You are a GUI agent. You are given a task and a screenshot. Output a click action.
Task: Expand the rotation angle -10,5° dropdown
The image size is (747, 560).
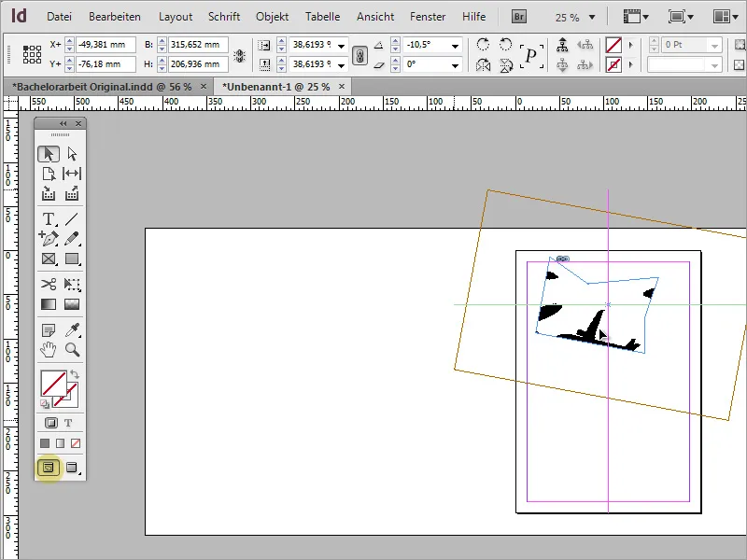(455, 46)
